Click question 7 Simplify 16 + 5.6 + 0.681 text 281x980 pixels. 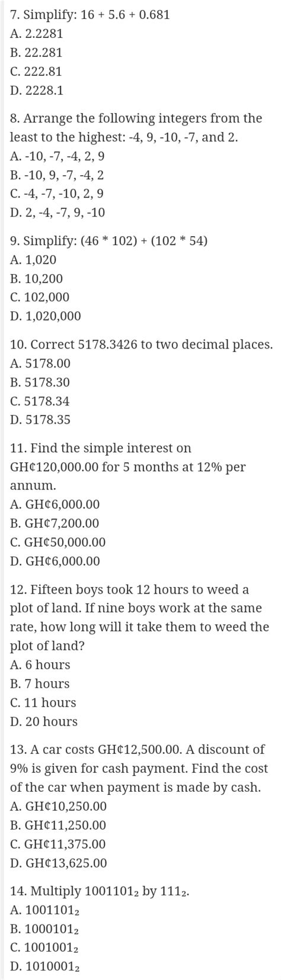[90, 15]
